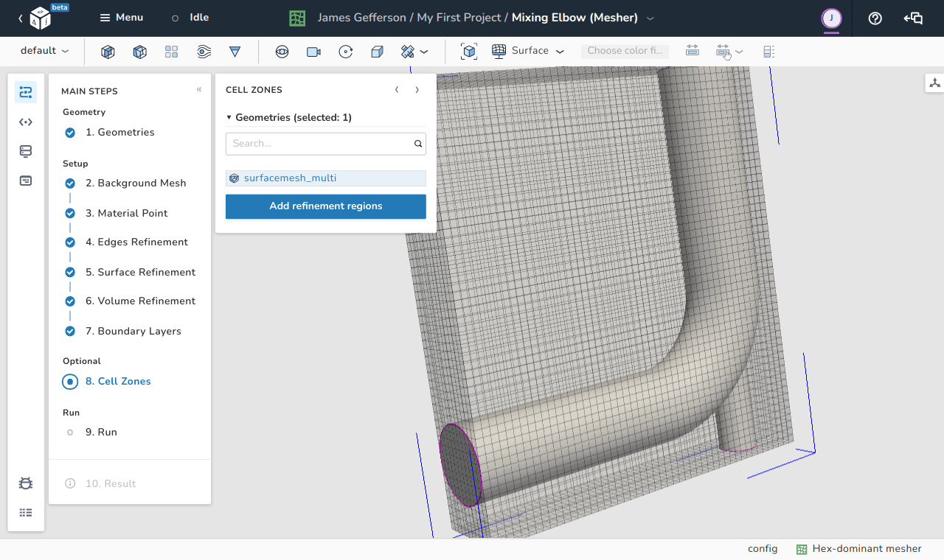Screen dimensions: 944x560
Task: Go back using the arrow beside the logo
Action: (20, 18)
